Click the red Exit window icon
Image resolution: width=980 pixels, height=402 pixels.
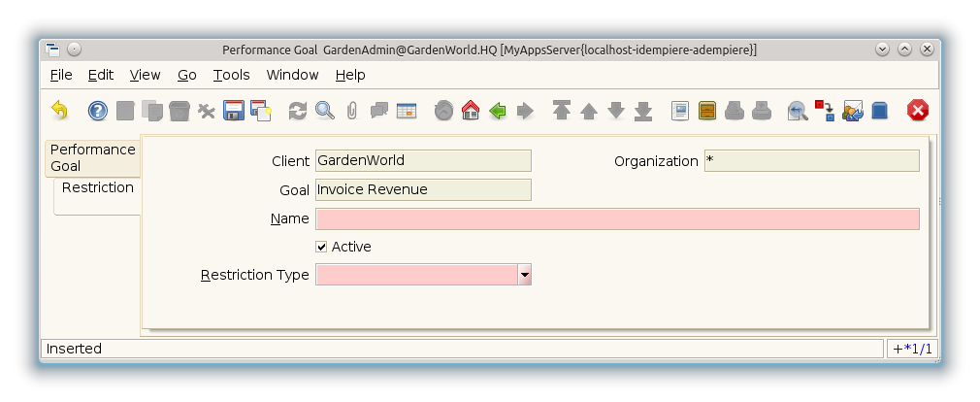point(917,111)
